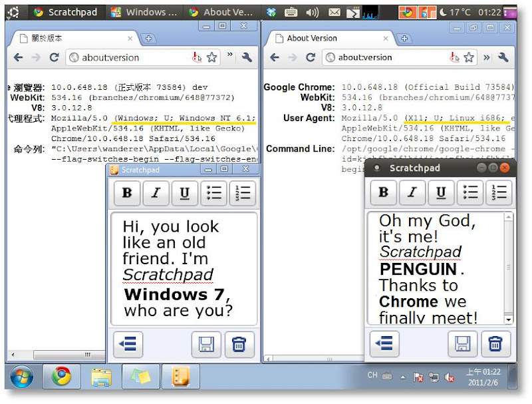Click CH language indicator in taskbar
The height and width of the screenshot is (404, 532).
(372, 375)
